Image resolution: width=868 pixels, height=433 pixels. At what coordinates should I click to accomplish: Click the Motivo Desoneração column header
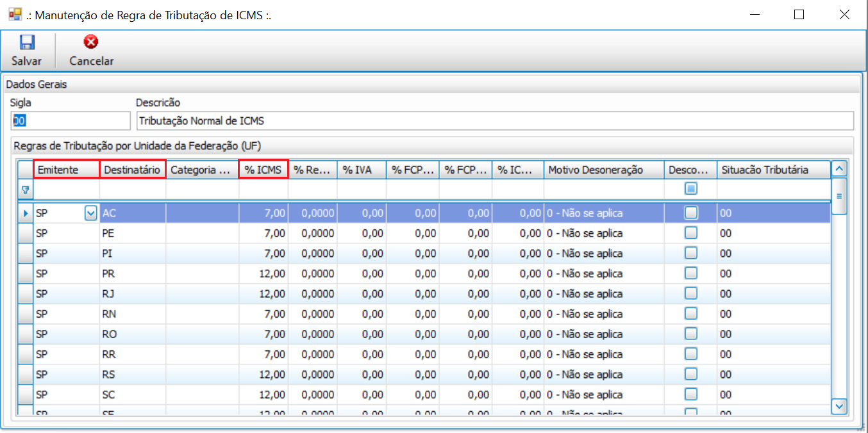coord(604,170)
